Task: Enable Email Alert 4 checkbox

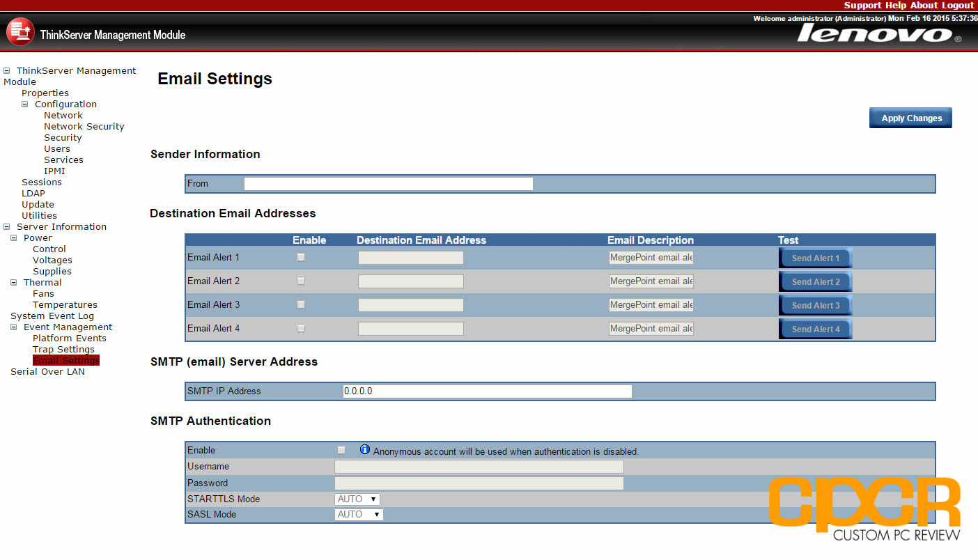Action: [x=301, y=328]
